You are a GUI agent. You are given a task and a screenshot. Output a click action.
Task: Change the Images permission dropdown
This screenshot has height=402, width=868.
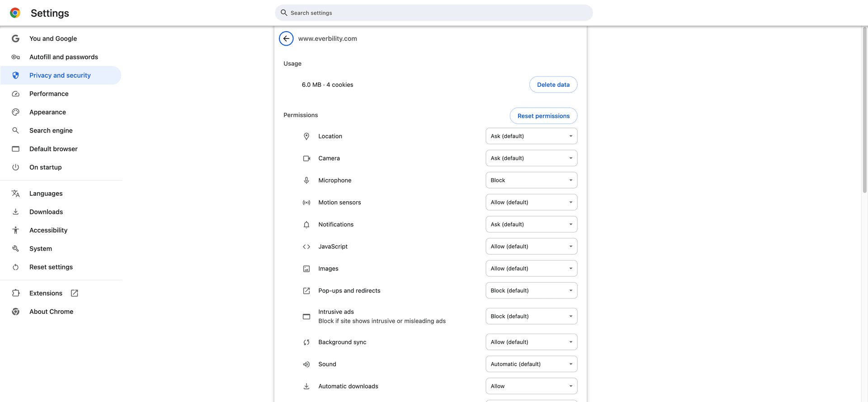point(531,268)
